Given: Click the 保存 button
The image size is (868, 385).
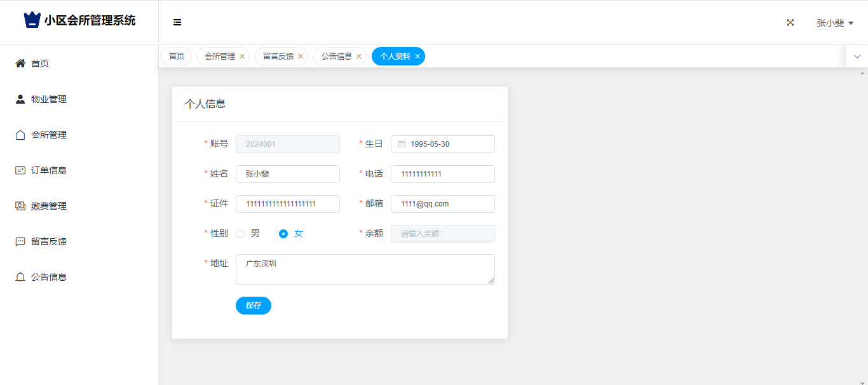Looking at the screenshot, I should (x=254, y=306).
